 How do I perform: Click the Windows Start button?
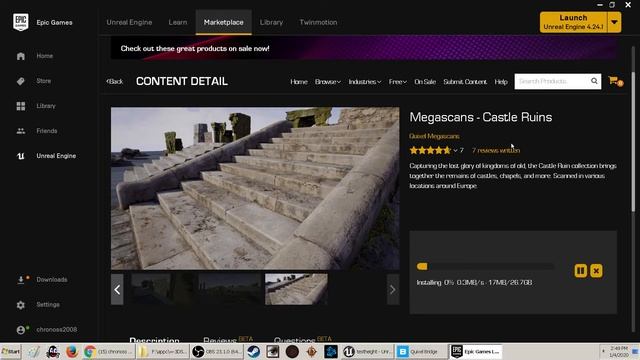[11, 351]
